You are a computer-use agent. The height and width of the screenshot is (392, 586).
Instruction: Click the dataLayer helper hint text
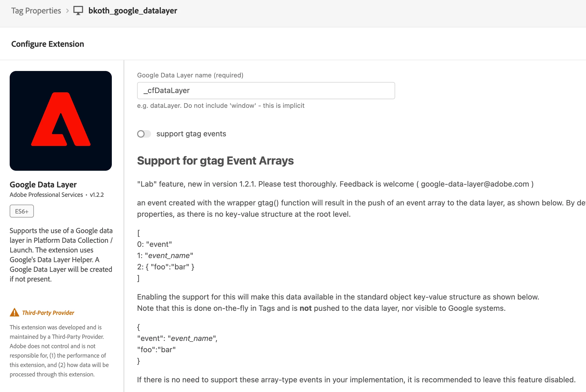220,106
